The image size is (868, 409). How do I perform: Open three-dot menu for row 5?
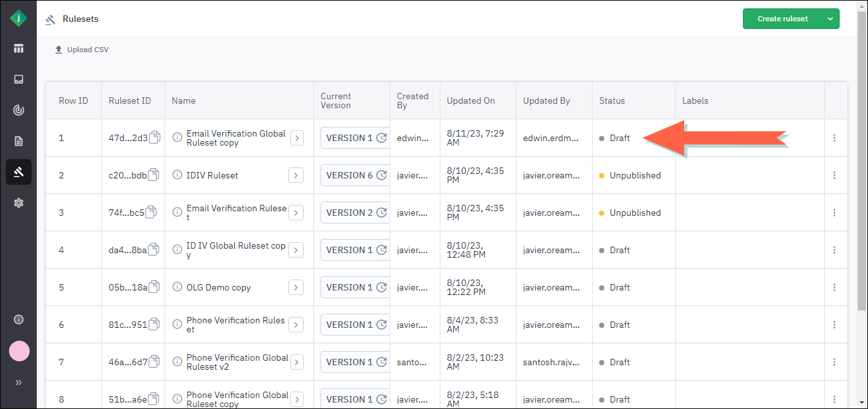(834, 287)
